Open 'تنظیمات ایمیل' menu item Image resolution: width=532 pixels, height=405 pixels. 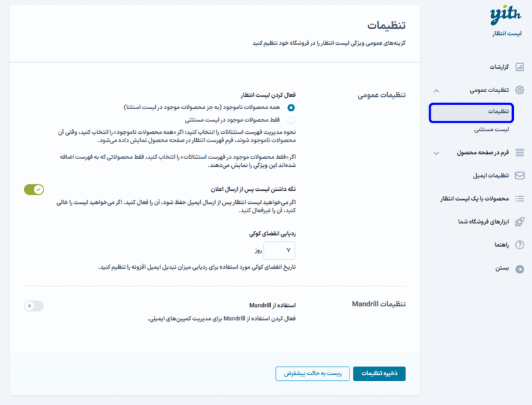point(490,175)
